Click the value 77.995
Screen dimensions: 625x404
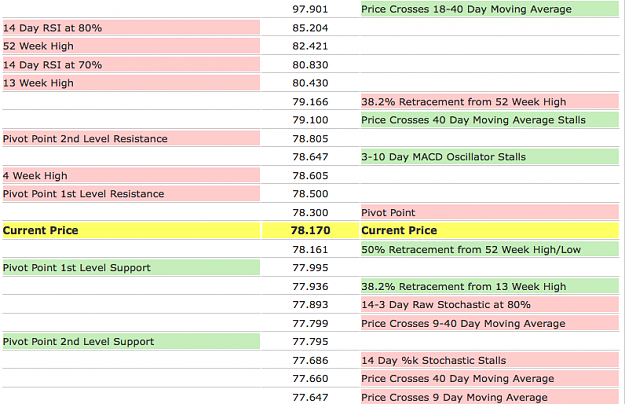310,268
